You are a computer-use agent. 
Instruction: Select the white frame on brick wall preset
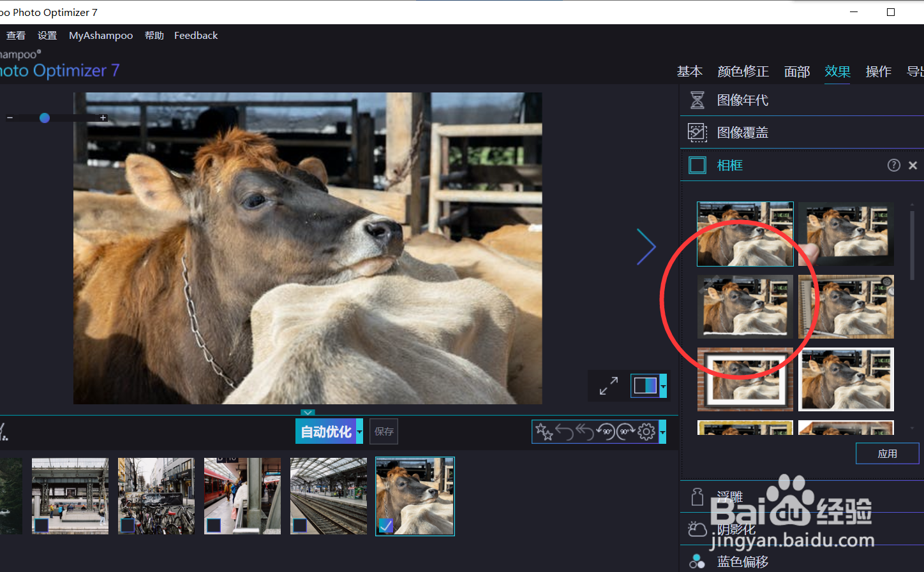745,379
